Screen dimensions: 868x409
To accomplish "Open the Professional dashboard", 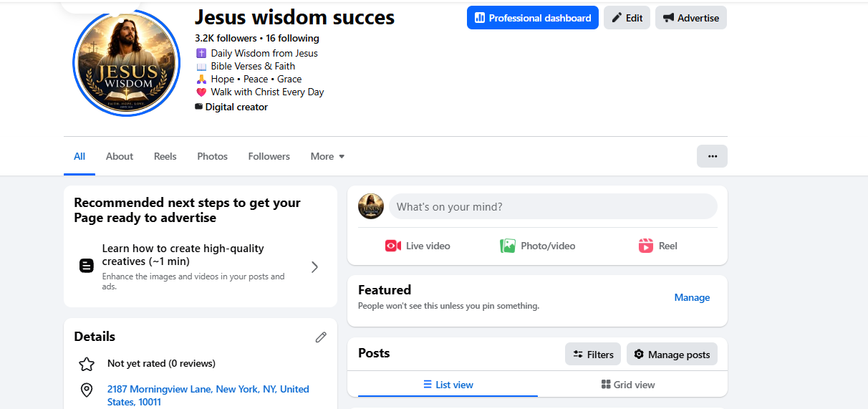I will (x=532, y=18).
